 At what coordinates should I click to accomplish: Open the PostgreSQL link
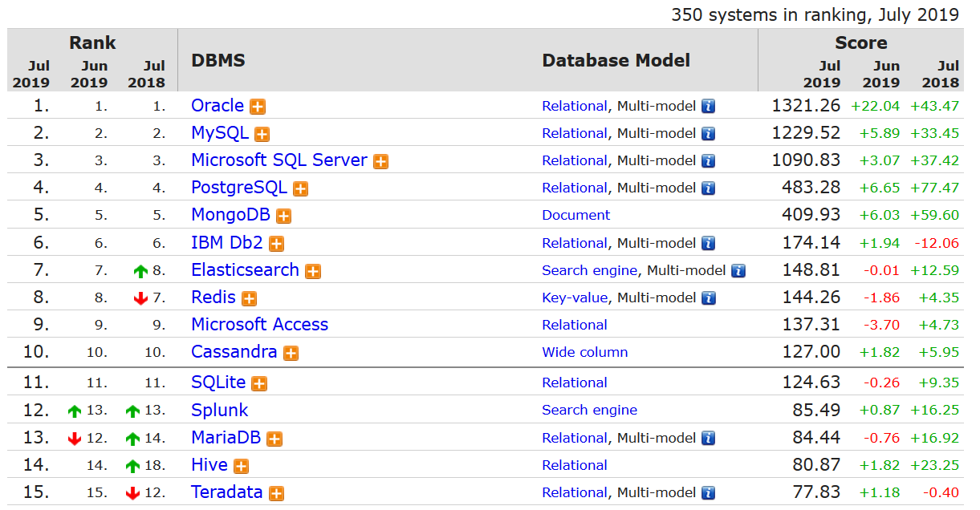(239, 188)
